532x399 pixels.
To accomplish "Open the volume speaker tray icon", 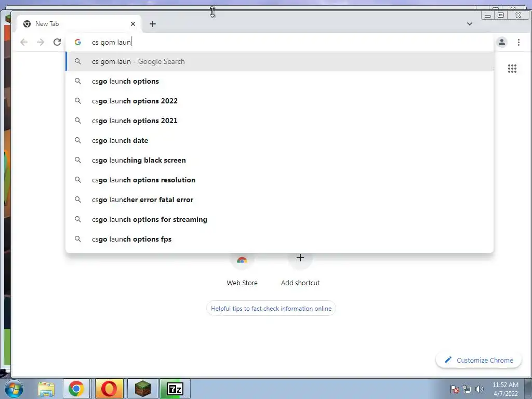I will pyautogui.click(x=479, y=389).
